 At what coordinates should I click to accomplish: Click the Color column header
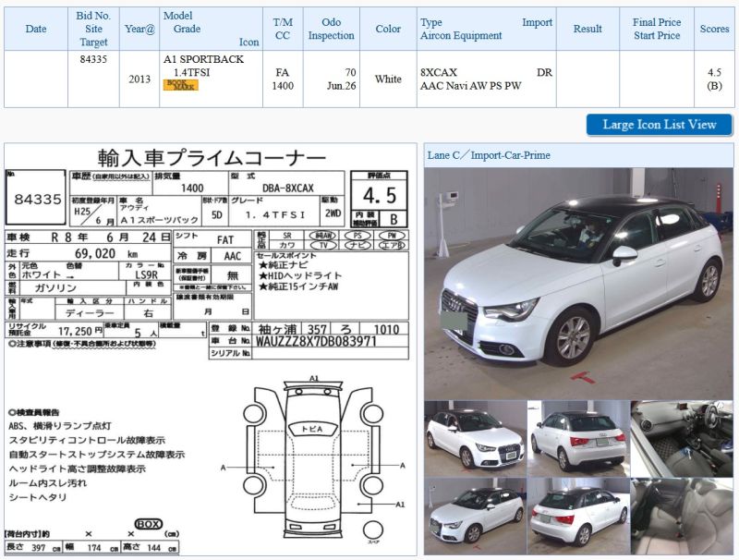(388, 29)
